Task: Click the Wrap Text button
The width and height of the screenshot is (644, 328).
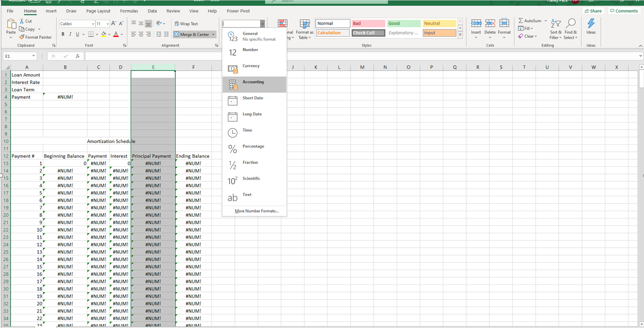Action: coord(186,24)
